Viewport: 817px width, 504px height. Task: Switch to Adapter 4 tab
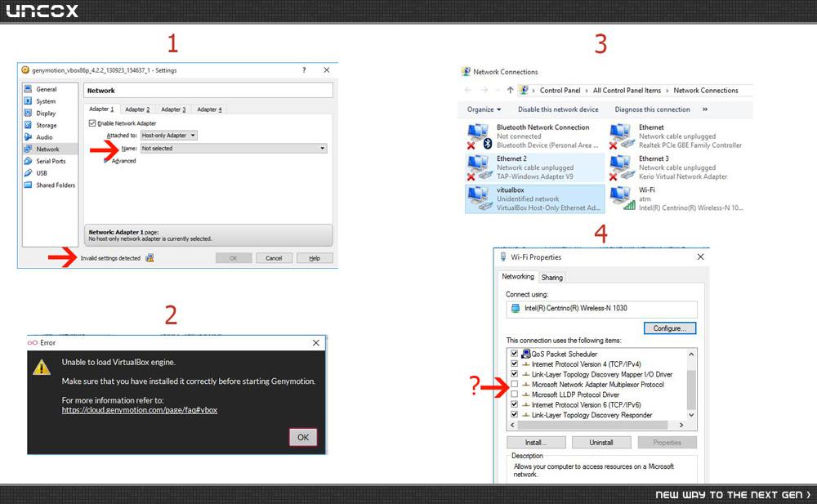209,109
